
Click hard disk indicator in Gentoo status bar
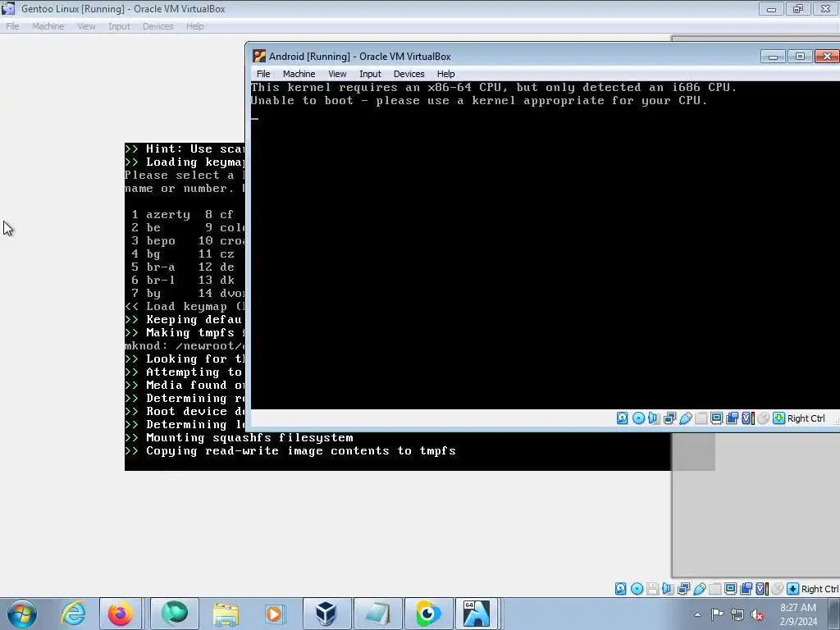click(620, 589)
